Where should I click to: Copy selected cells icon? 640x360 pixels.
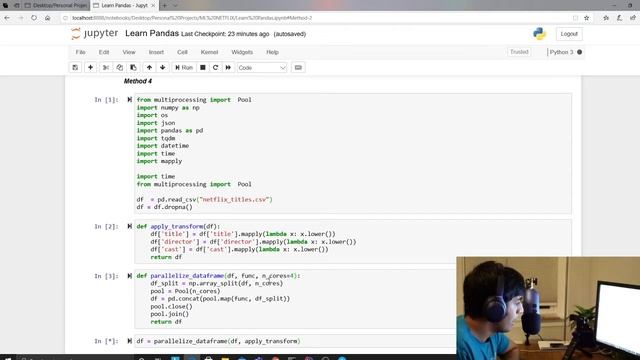(120, 67)
